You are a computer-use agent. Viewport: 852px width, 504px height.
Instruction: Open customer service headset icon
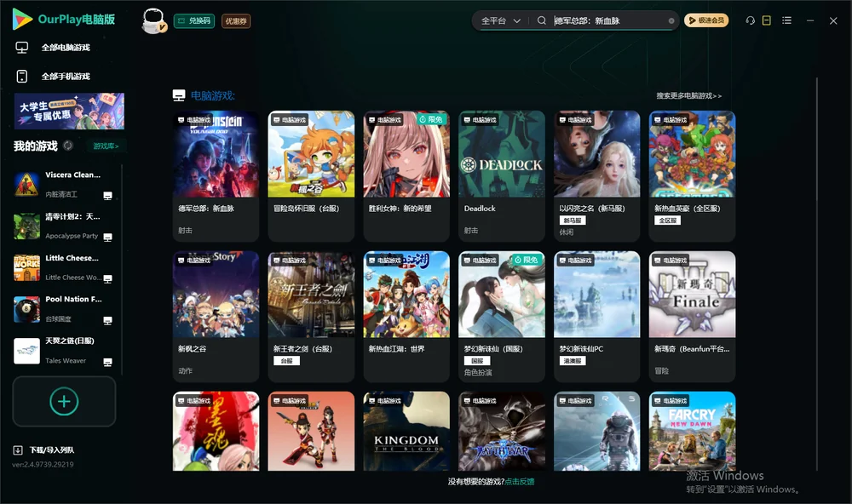click(x=751, y=20)
